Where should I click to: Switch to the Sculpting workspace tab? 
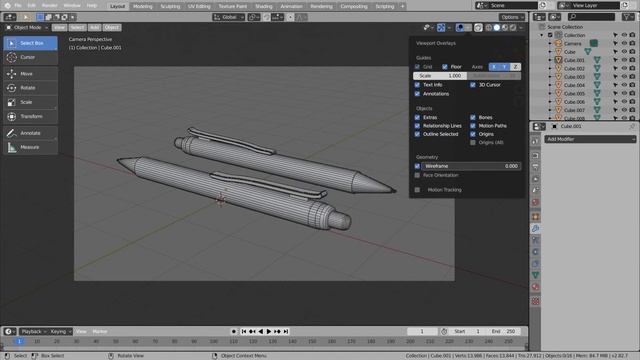coord(170,6)
